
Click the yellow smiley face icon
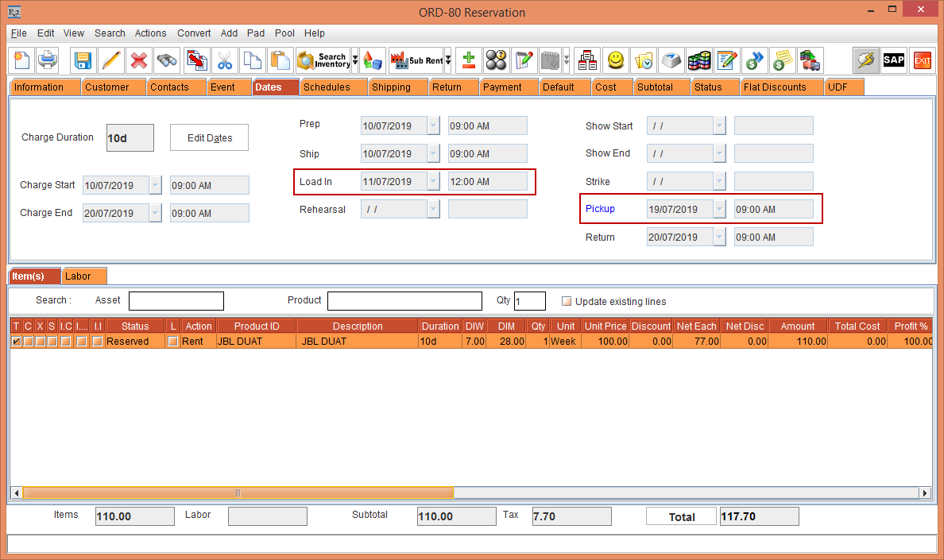[x=615, y=60]
